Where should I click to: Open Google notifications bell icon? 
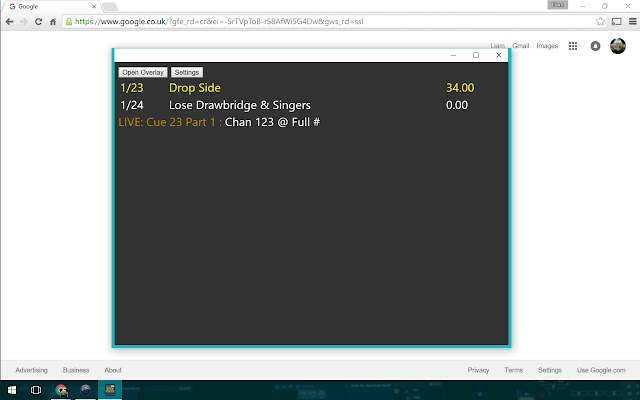(596, 46)
